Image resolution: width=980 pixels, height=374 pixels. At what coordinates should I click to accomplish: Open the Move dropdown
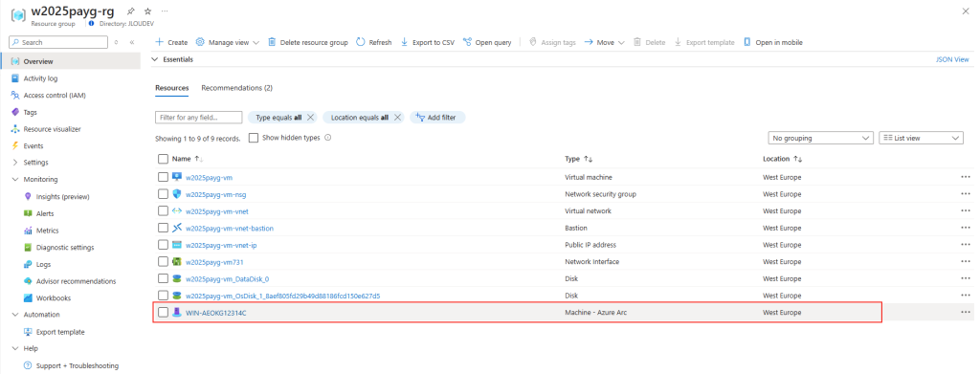[x=605, y=42]
